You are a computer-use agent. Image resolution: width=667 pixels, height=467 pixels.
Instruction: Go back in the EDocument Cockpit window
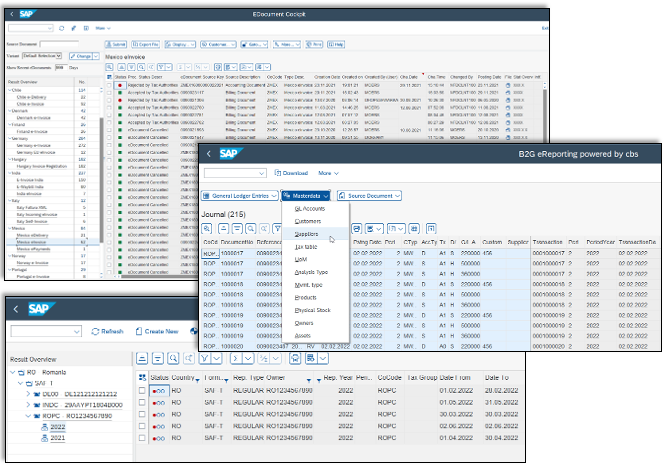[x=11, y=14]
